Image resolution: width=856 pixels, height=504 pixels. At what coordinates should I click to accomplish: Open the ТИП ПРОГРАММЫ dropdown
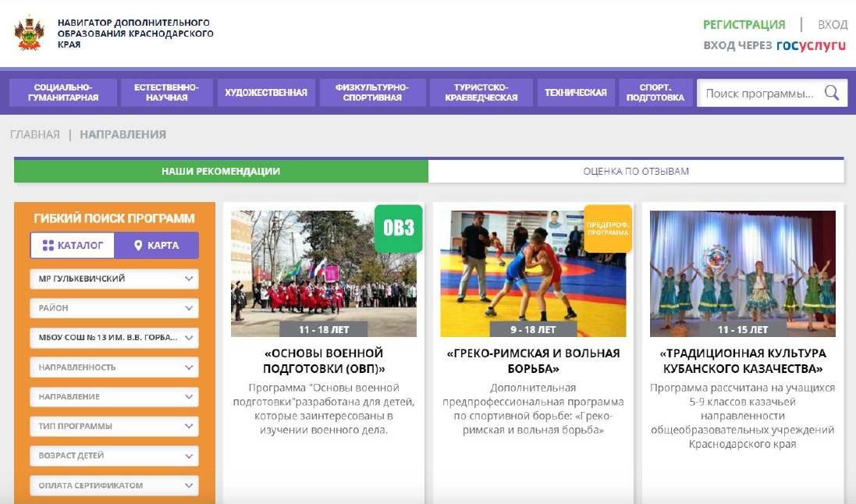tap(114, 426)
